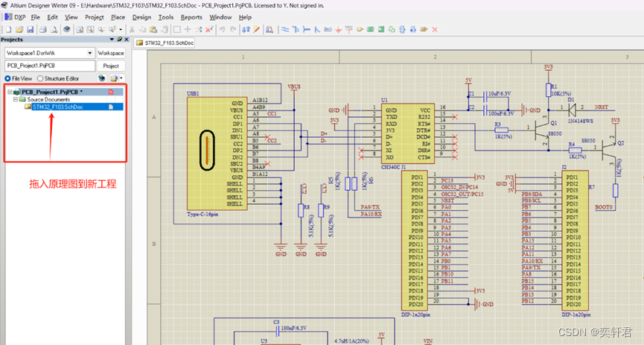Screen dimensions: 644x345
Task: Click up/down hierarchy arrows icon
Action: click(x=246, y=30)
